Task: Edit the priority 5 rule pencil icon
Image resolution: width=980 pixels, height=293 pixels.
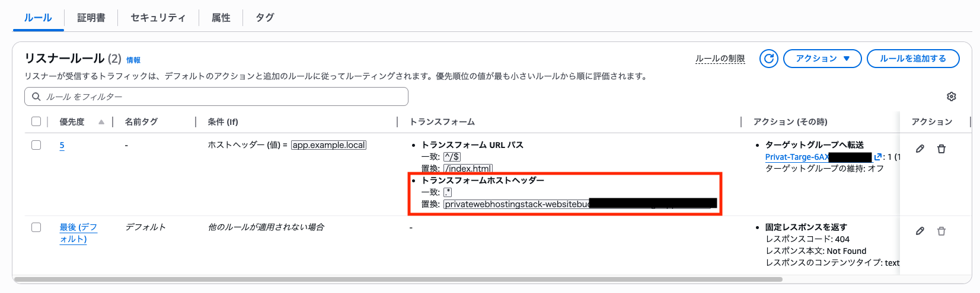Action: [x=920, y=149]
